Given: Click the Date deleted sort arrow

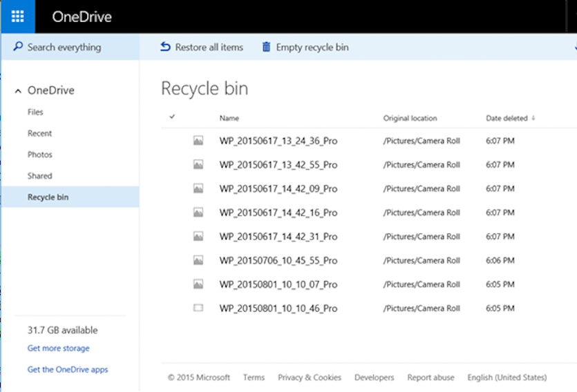Looking at the screenshot, I should coord(533,118).
